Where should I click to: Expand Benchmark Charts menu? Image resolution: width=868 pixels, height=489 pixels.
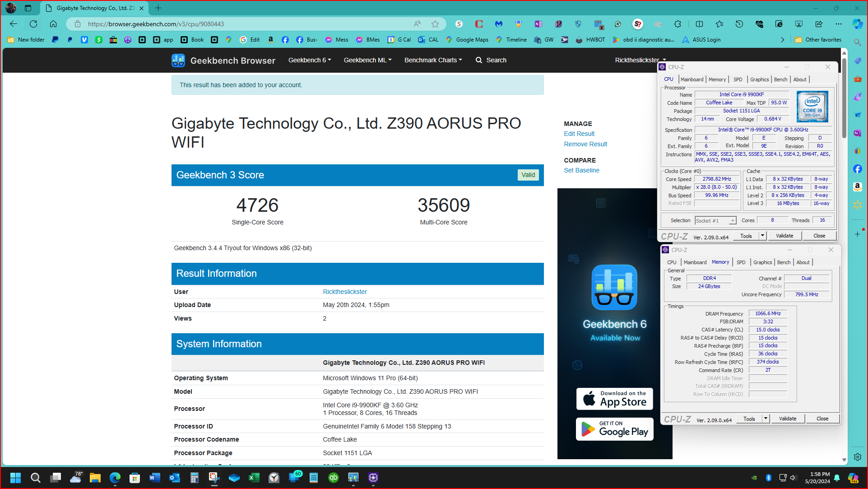click(x=433, y=60)
